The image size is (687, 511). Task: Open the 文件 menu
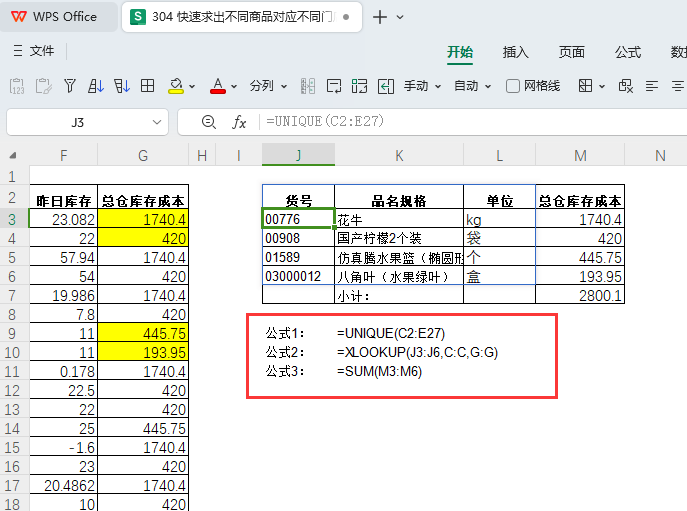pyautogui.click(x=34, y=51)
